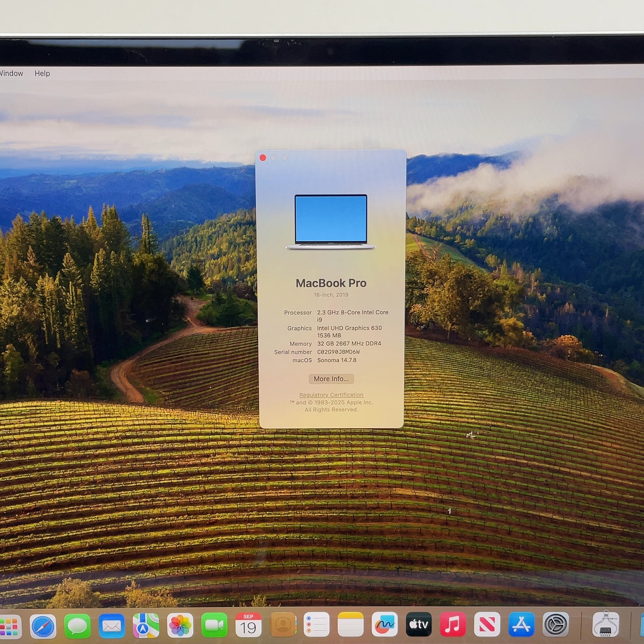Open the Regulatory Certification link
Screen dimensions: 644x644
[x=331, y=395]
